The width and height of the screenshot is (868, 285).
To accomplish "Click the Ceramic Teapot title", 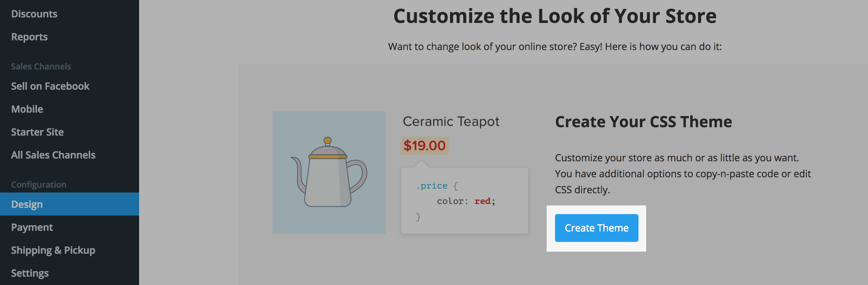I will tap(451, 122).
